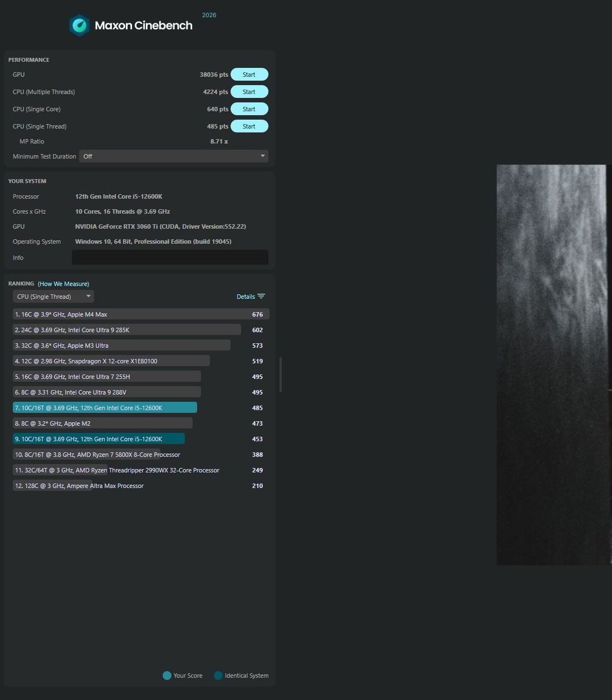612x700 pixels.
Task: Select the Intel Core Ultra 9 288V row
Action: click(x=141, y=392)
